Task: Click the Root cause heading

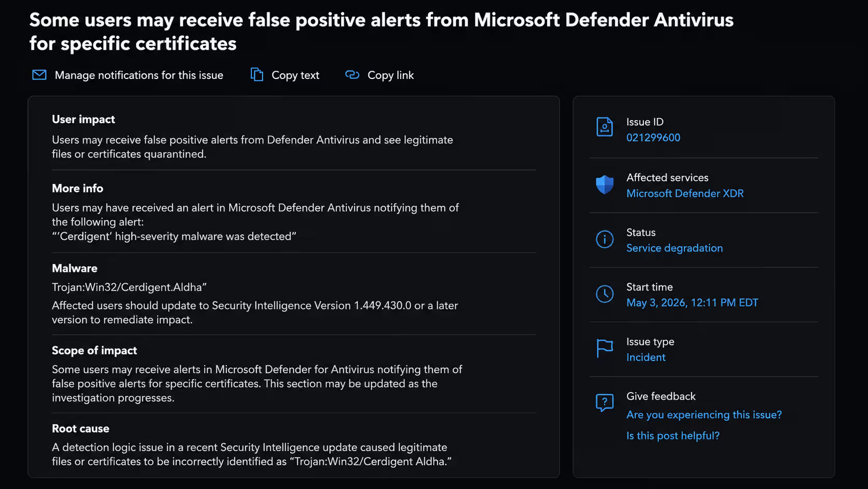Action: 80,429
